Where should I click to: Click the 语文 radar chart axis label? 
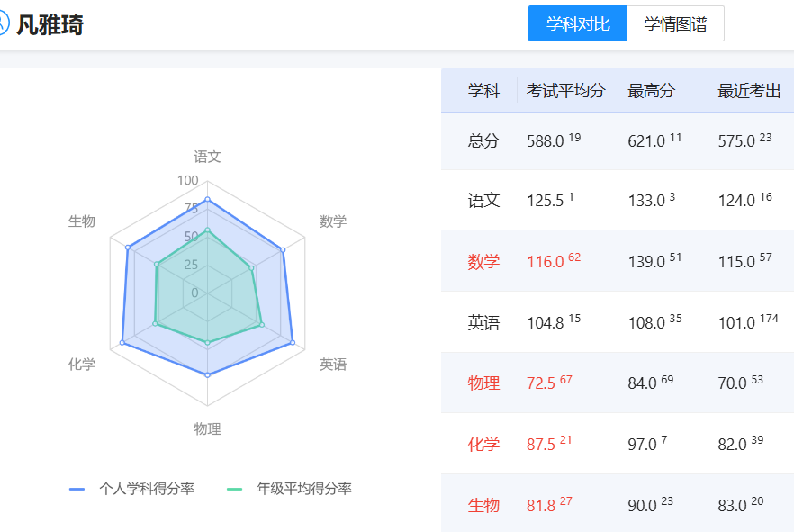207,157
